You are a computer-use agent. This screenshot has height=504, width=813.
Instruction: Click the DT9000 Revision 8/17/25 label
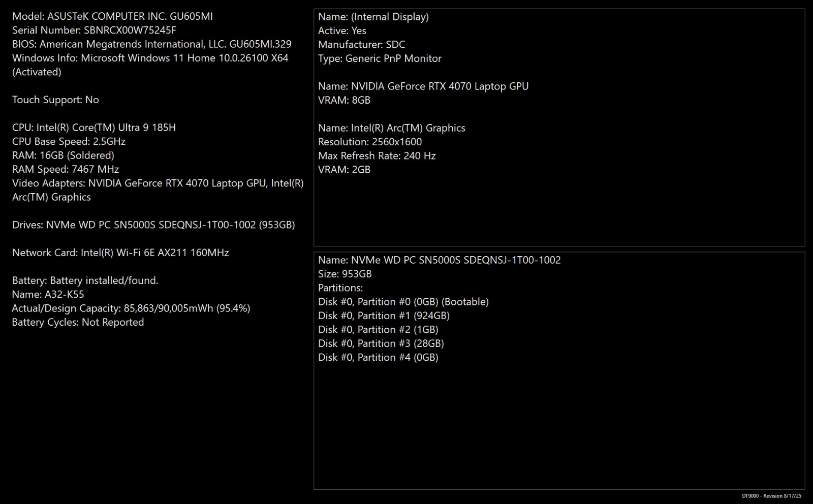771,496
